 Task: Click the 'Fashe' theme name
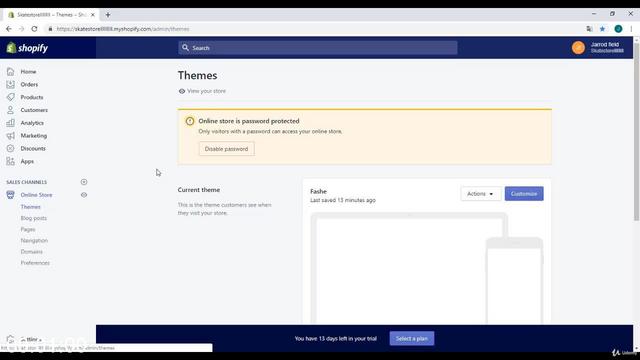click(318, 191)
